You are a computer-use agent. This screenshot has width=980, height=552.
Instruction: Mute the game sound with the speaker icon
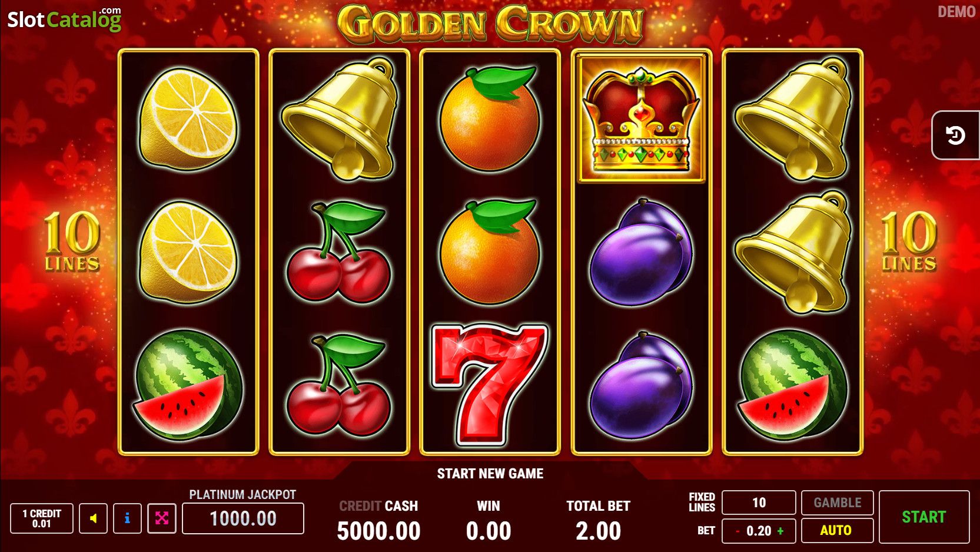coord(93,518)
